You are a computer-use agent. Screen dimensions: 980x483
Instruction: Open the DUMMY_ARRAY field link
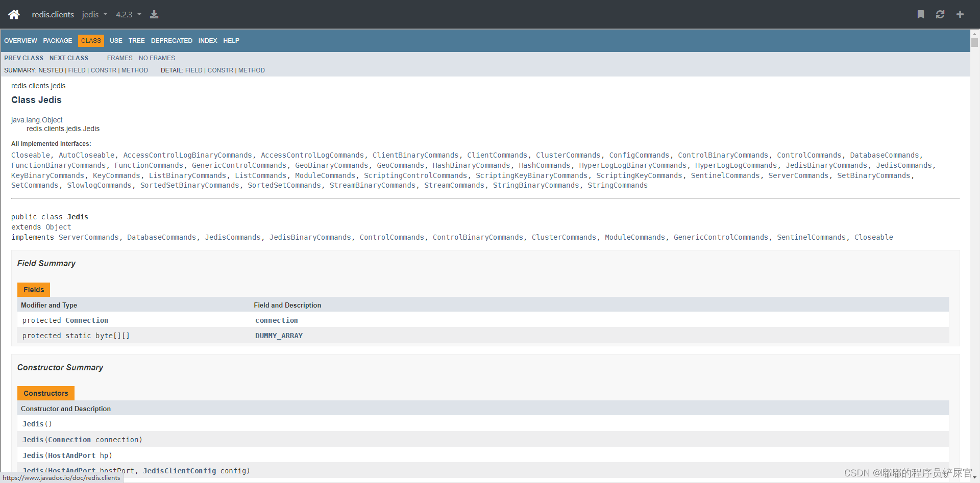click(279, 336)
